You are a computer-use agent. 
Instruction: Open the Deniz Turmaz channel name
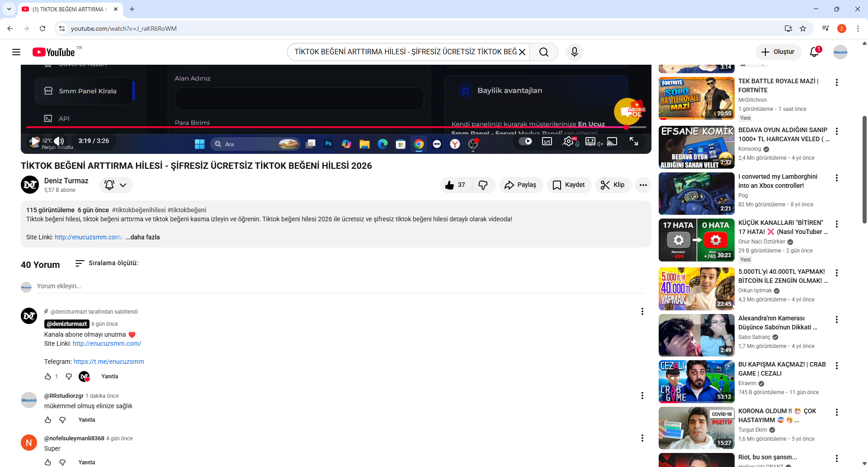click(x=66, y=181)
